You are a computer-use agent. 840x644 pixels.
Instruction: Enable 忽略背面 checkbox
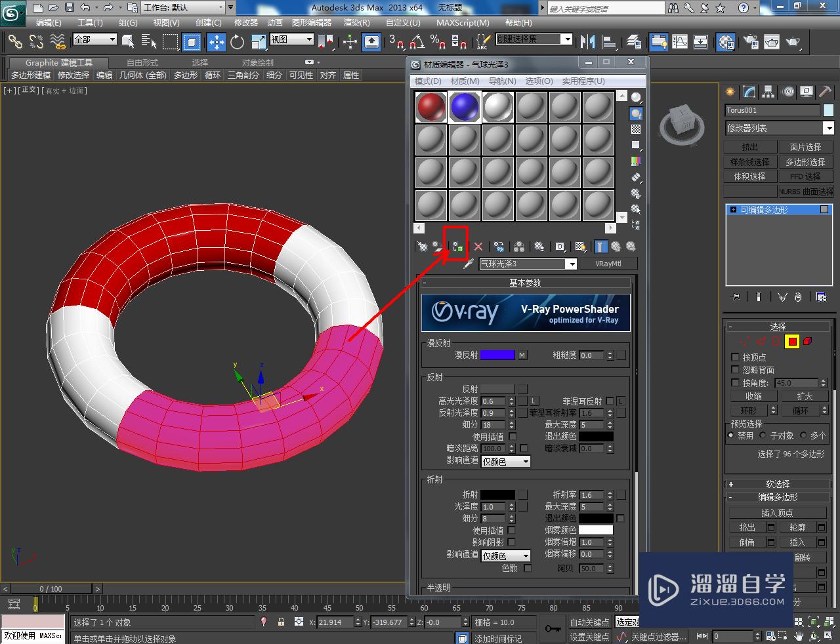[x=735, y=370]
